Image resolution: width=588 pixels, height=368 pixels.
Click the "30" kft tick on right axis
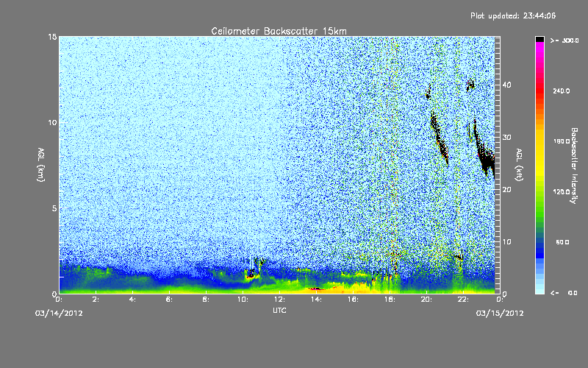pos(506,138)
